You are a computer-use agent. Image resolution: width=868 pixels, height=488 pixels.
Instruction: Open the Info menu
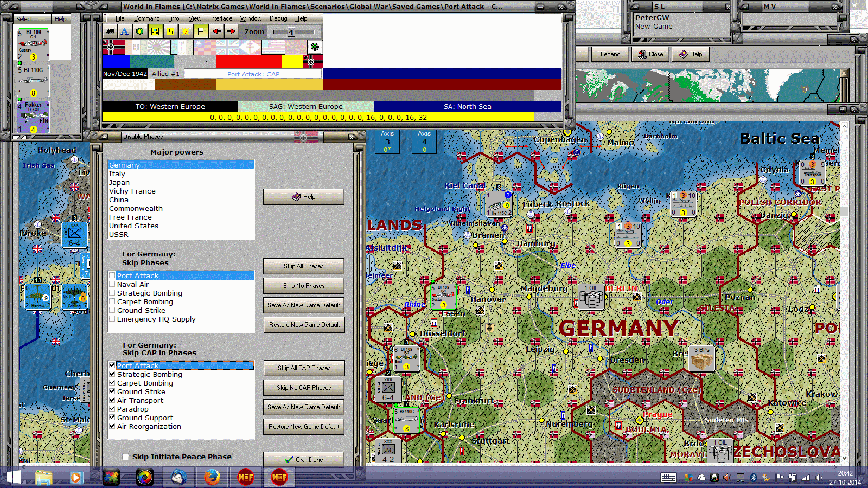[174, 18]
